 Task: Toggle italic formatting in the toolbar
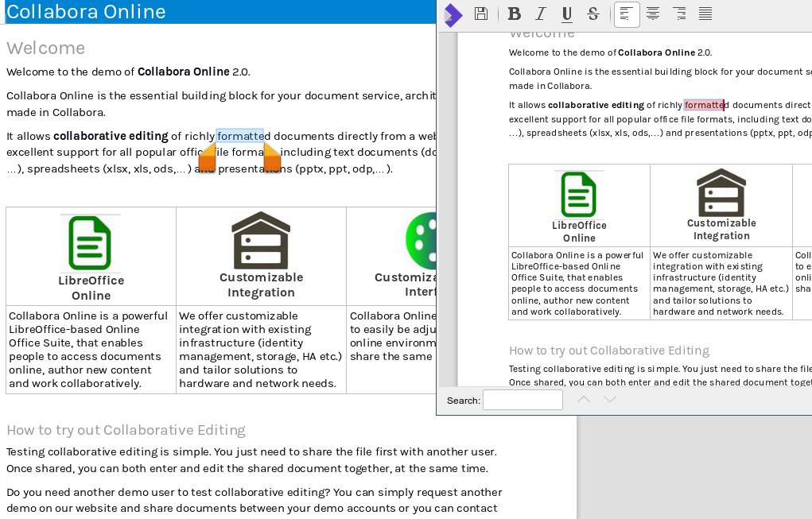[541, 14]
